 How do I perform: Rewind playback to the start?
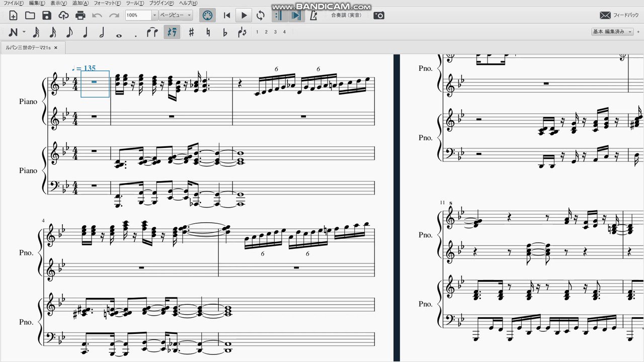[227, 15]
